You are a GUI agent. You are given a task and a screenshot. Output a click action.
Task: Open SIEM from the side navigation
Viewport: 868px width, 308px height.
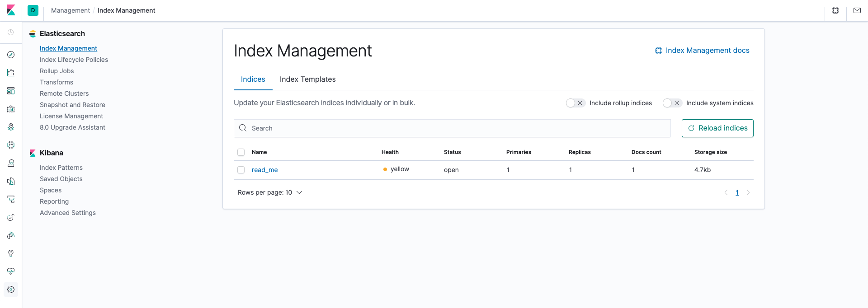click(x=11, y=235)
